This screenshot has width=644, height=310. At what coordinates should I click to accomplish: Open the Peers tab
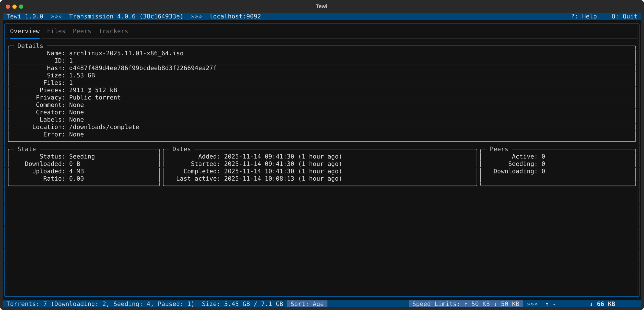(82, 31)
